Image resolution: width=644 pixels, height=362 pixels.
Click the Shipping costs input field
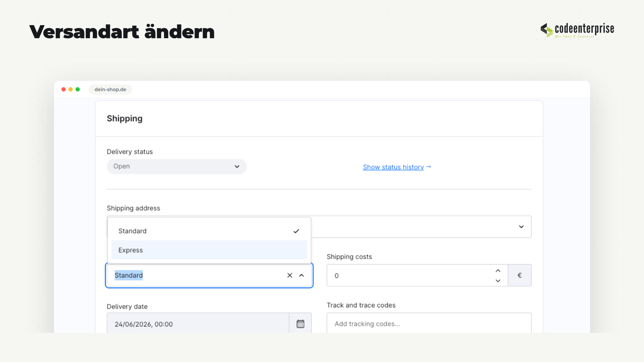coord(417,275)
